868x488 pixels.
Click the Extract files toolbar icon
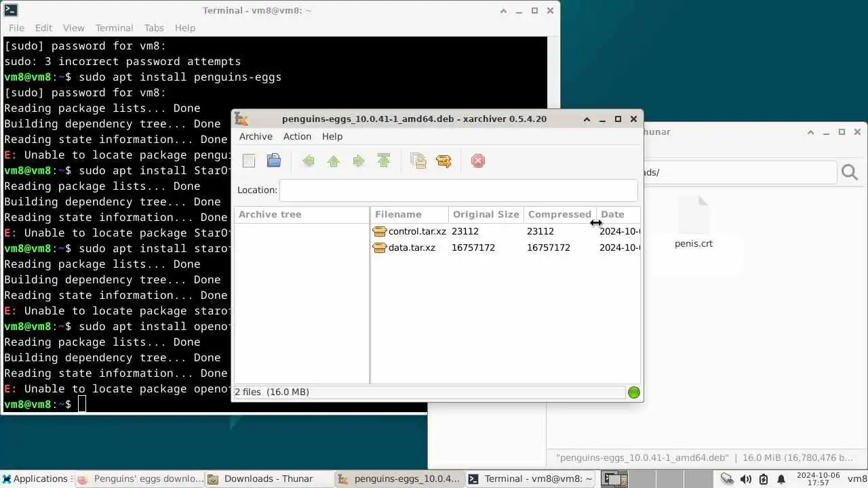tap(443, 161)
